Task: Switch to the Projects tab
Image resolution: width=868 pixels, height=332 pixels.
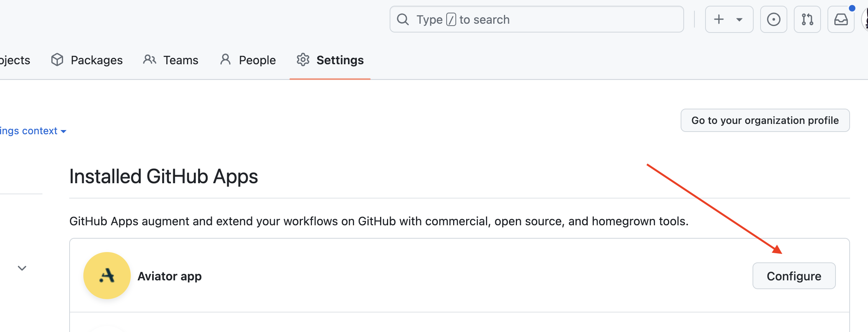Action: [15, 60]
